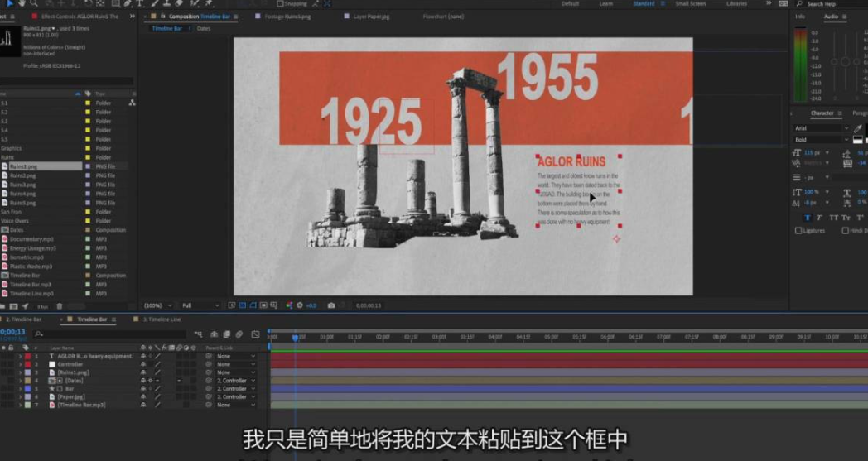This screenshot has width=868, height=461.
Task: Toggle visibility of the Controller layer
Action: tap(4, 364)
